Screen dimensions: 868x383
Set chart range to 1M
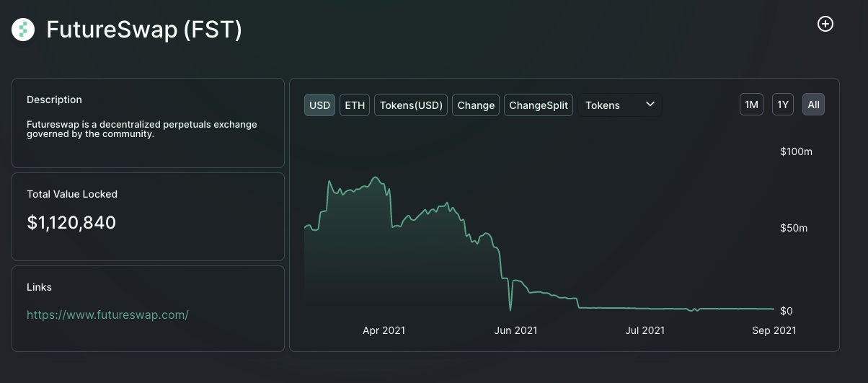(751, 105)
